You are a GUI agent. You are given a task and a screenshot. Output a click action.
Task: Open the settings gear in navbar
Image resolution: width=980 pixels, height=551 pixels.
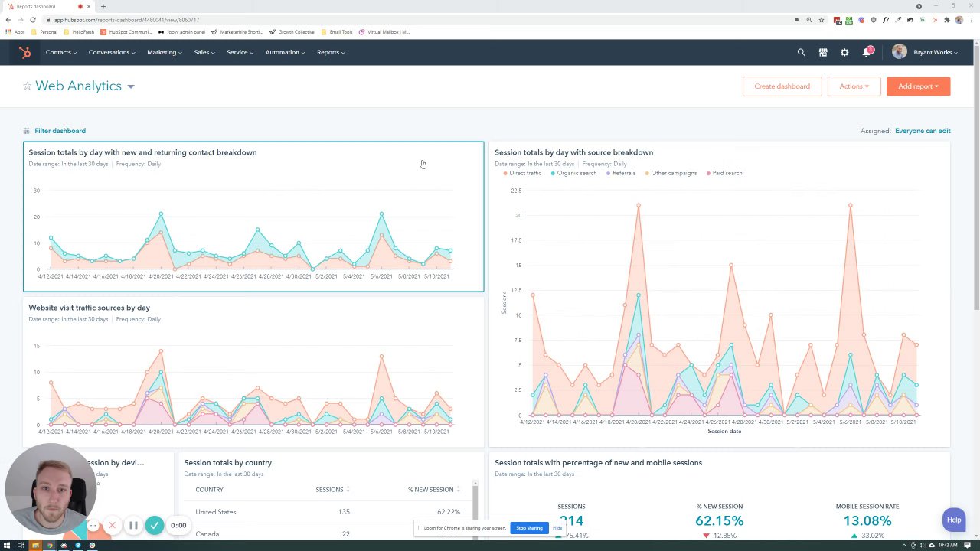pos(844,52)
